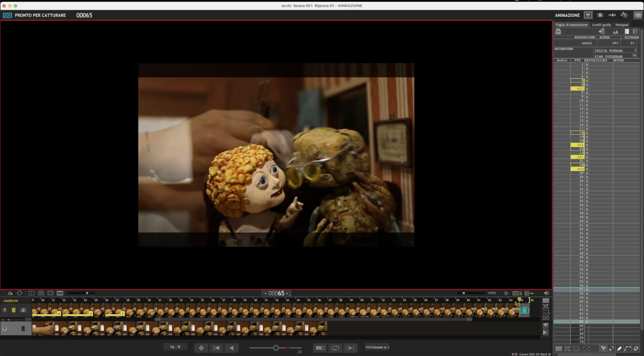The image size is (644, 356).
Task: Toggle the TV-safe overlay icon
Action: [x=31, y=293]
